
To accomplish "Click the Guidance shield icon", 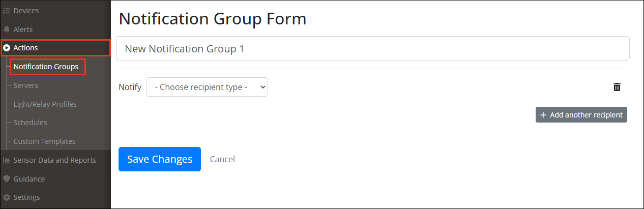I will 7,179.
